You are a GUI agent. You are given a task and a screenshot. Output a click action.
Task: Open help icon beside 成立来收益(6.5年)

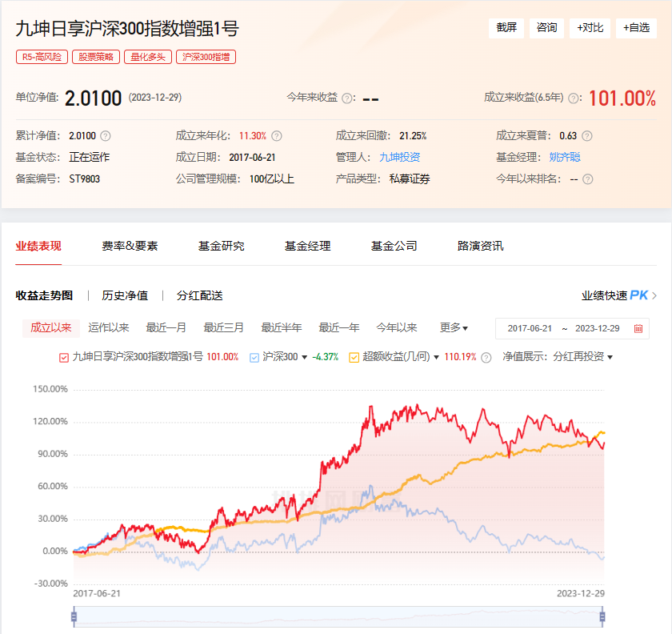coord(573,98)
